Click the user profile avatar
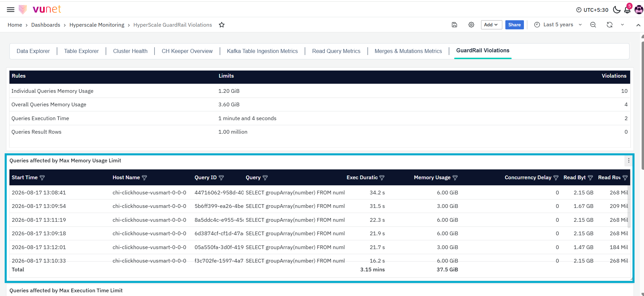Screen dimensions: 644x296 (639, 10)
